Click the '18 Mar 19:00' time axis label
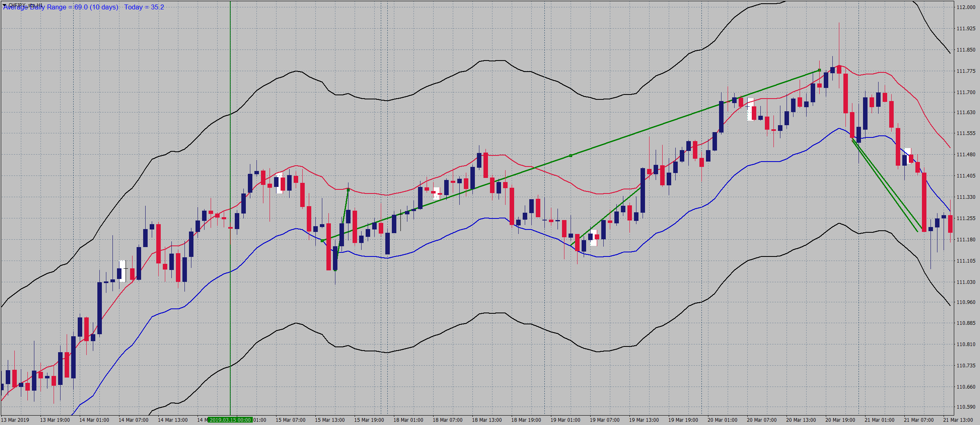The height and width of the screenshot is (425, 980). [x=526, y=420]
